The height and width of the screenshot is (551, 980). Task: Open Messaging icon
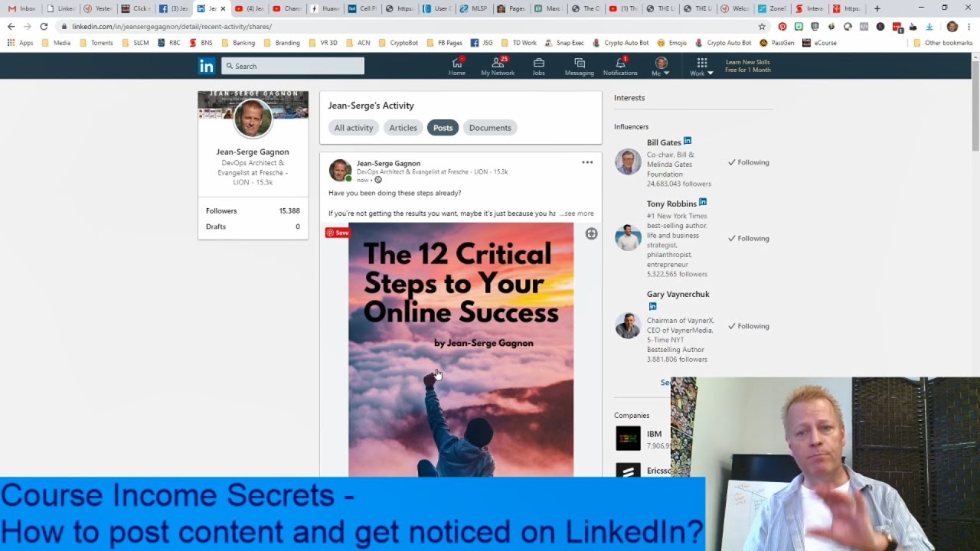pos(579,66)
